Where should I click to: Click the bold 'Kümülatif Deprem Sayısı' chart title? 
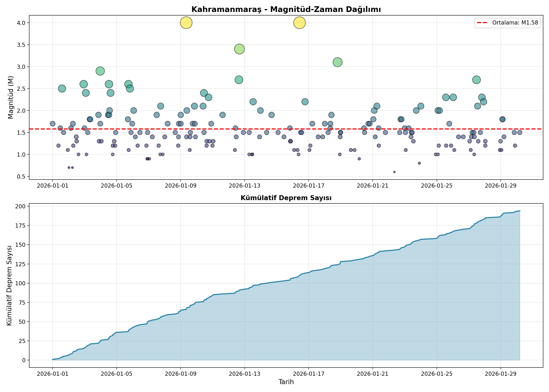pos(286,198)
